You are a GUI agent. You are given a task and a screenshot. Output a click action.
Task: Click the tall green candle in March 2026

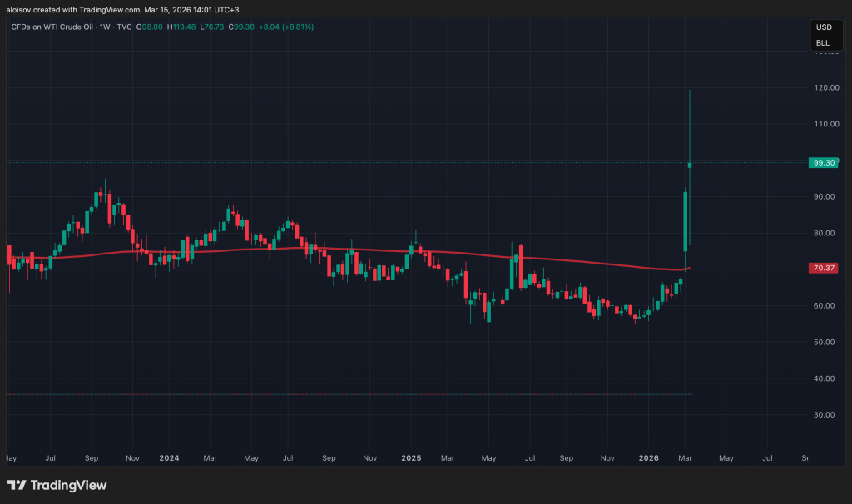[x=685, y=220]
